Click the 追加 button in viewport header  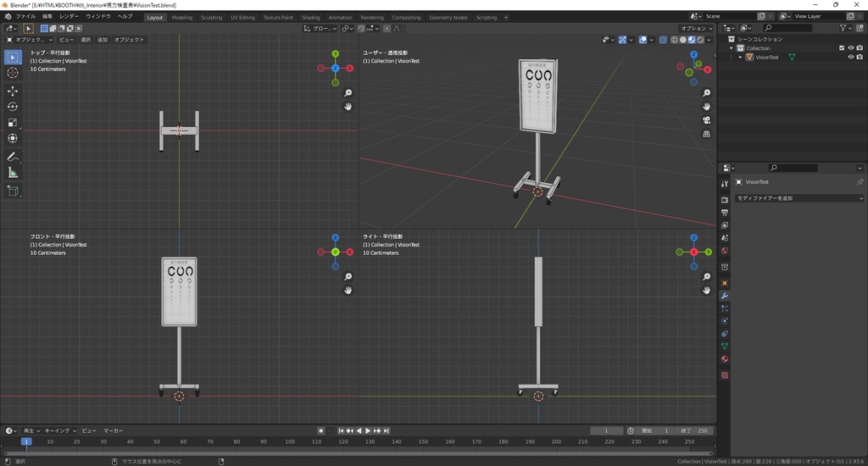(103, 40)
